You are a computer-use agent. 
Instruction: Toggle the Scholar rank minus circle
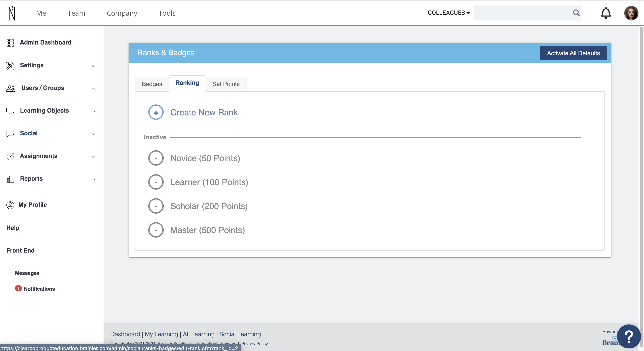[x=156, y=206]
